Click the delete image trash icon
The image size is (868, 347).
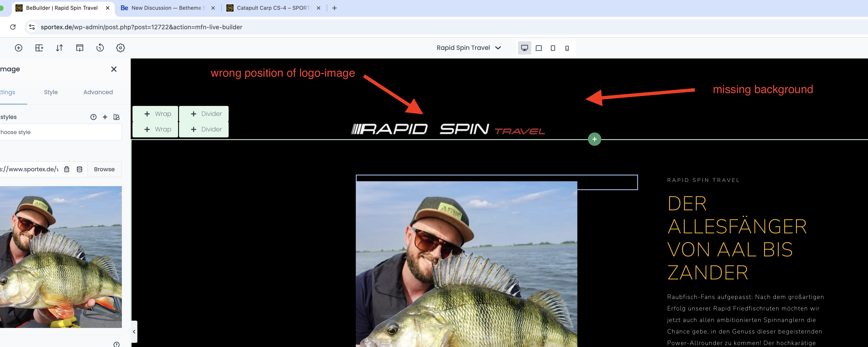pyautogui.click(x=67, y=169)
